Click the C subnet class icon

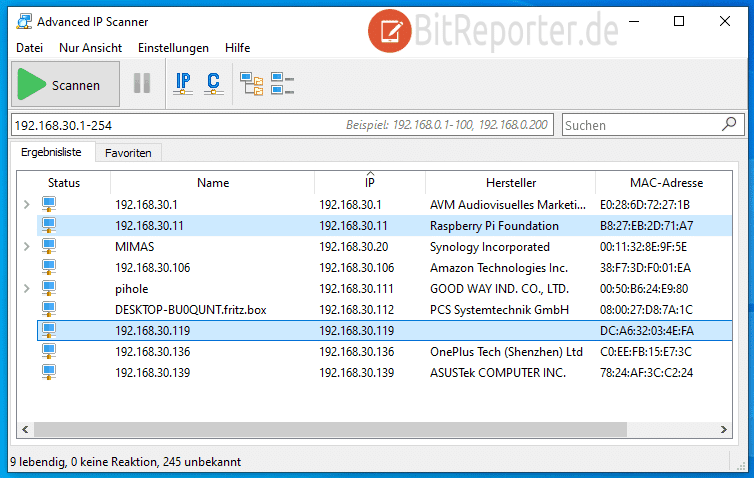coord(213,84)
